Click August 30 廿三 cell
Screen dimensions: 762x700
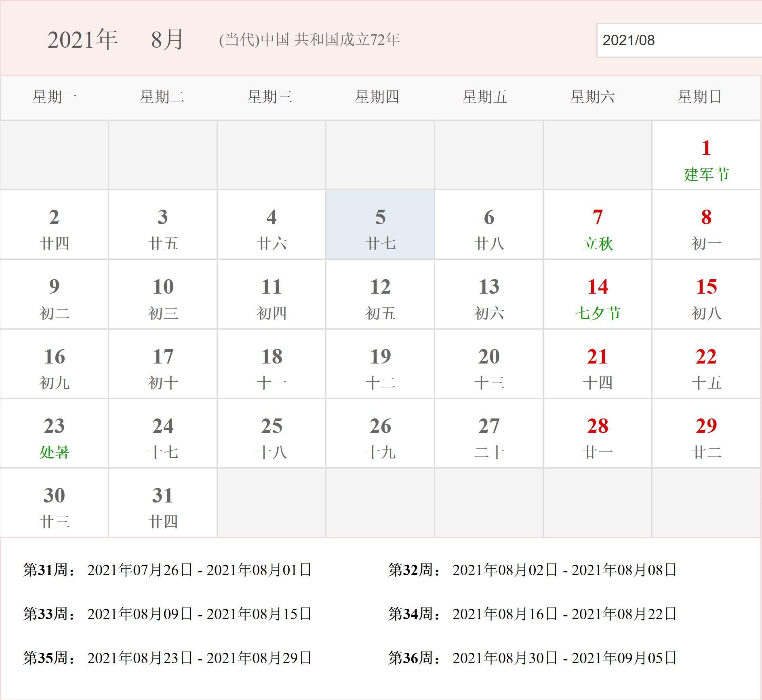54,503
